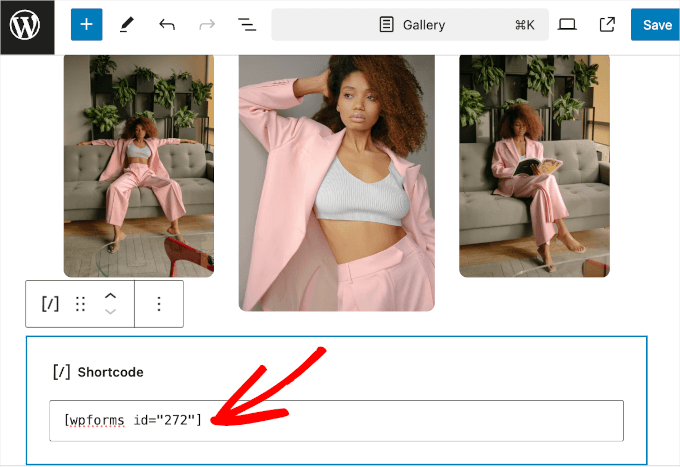Open the block inserter plus button
The width and height of the screenshot is (680, 467).
[87, 25]
